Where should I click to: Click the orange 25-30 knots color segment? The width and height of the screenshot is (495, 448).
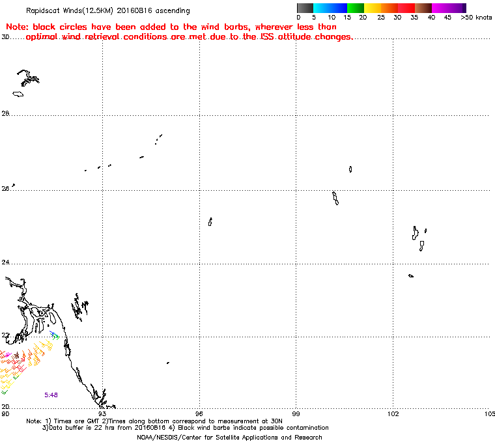tap(389, 8)
